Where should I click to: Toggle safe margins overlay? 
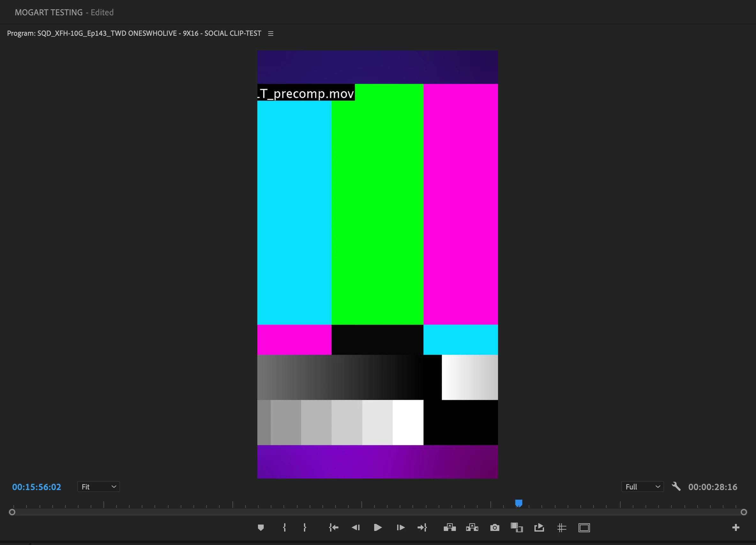pos(584,528)
